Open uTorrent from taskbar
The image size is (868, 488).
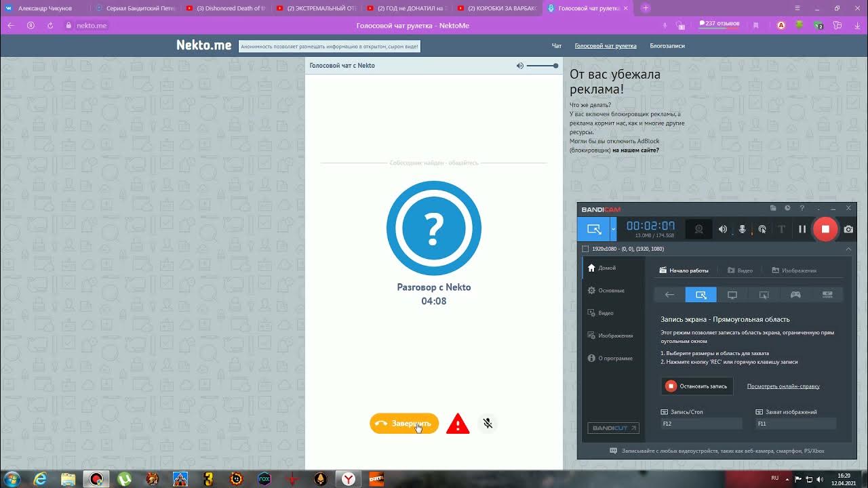tap(125, 479)
